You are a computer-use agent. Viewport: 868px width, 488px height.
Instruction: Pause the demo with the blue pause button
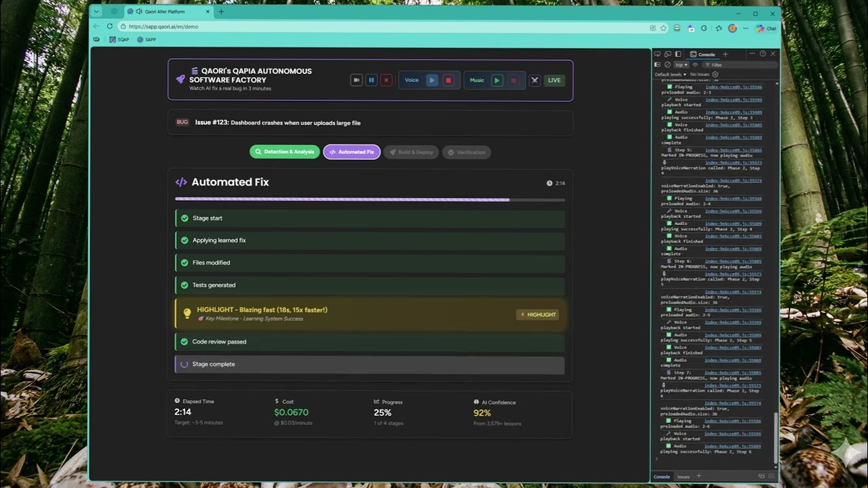coord(372,80)
